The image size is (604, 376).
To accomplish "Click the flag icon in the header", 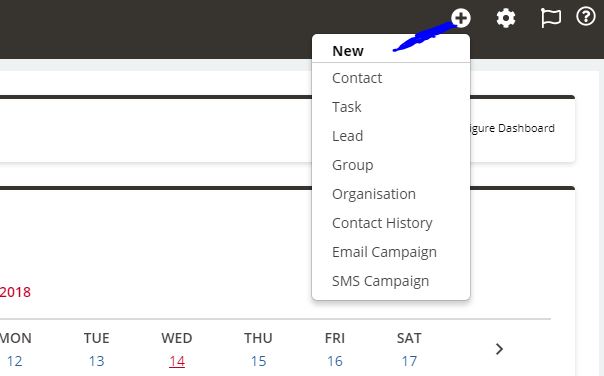I will click(x=551, y=18).
